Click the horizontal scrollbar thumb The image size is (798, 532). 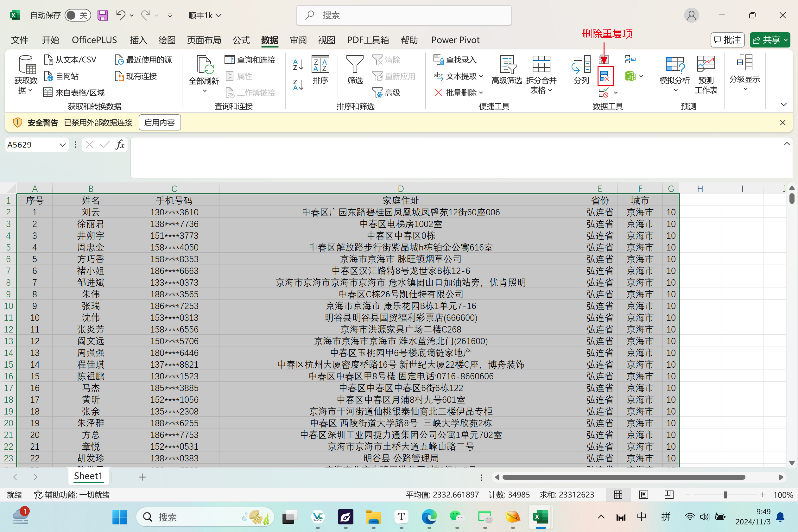click(624, 477)
